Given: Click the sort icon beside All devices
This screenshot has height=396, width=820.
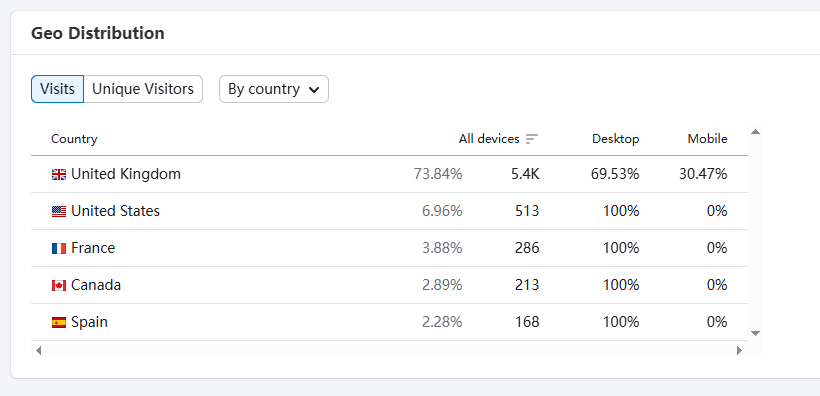Looking at the screenshot, I should (532, 139).
